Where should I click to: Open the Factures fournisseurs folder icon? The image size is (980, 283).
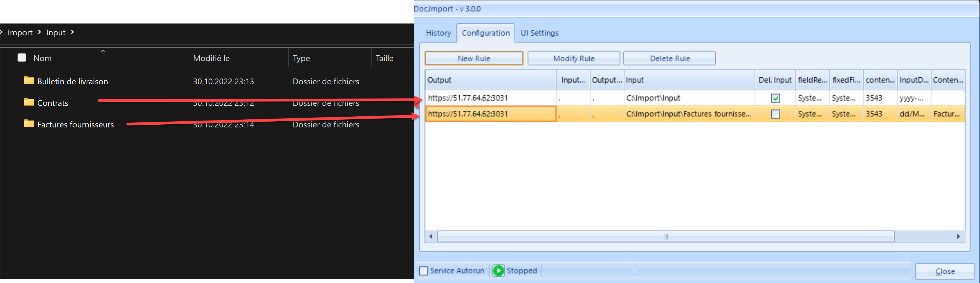(29, 124)
